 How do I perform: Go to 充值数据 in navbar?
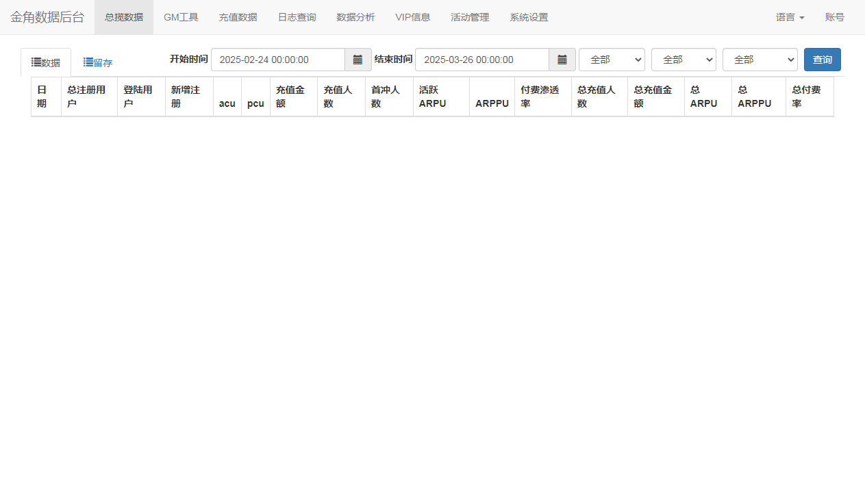[x=238, y=17]
